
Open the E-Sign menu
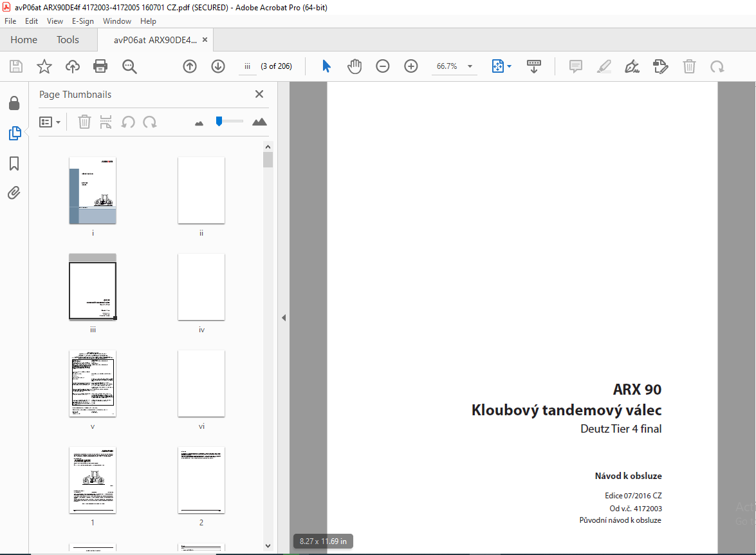[x=83, y=21]
